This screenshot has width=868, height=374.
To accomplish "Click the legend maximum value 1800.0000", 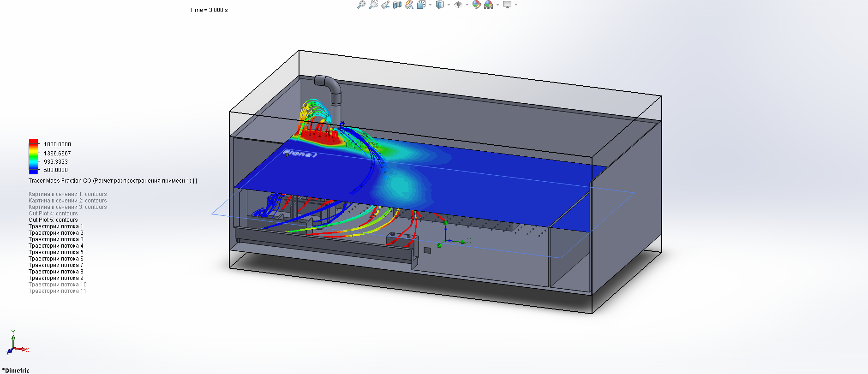I will [57, 144].
